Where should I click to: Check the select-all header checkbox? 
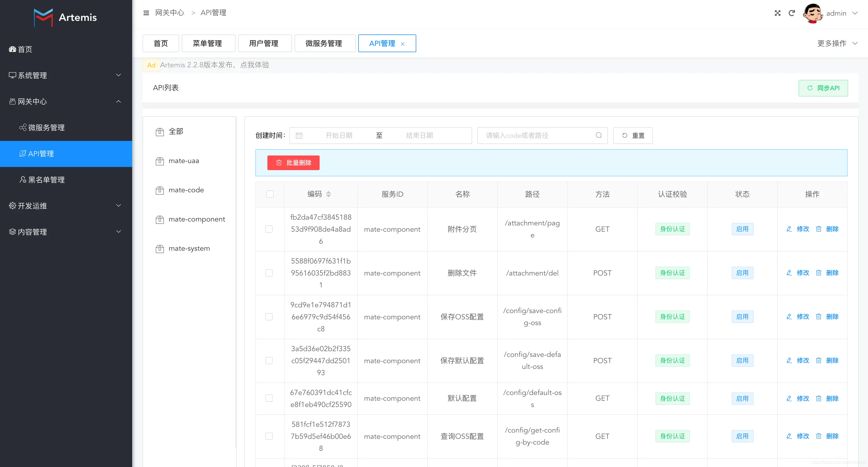(269, 194)
